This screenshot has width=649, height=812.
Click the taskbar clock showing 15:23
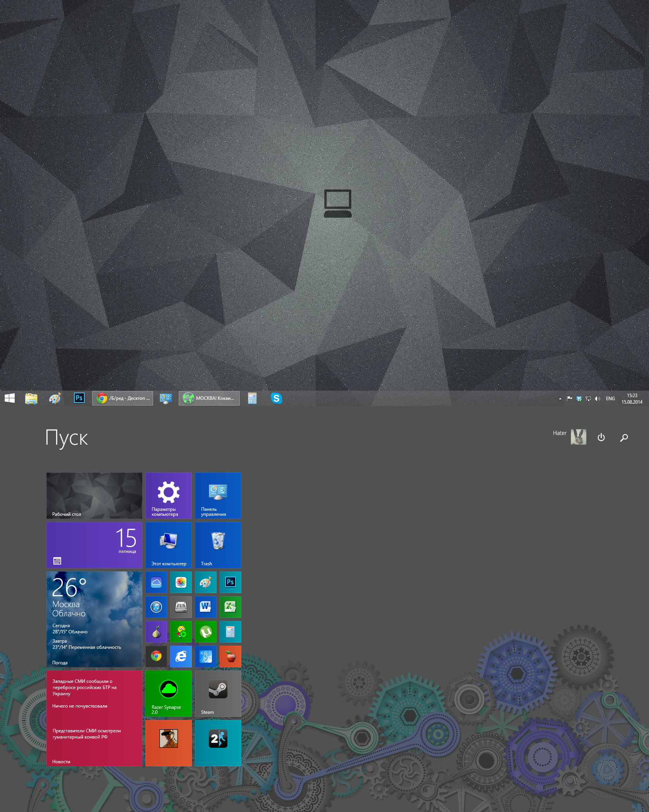(632, 399)
